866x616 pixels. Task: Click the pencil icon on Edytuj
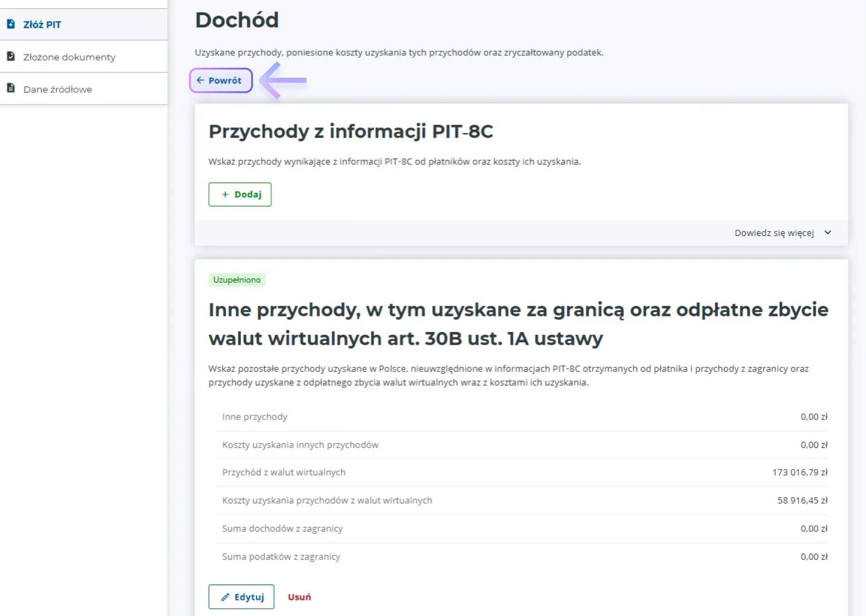[x=225, y=597]
